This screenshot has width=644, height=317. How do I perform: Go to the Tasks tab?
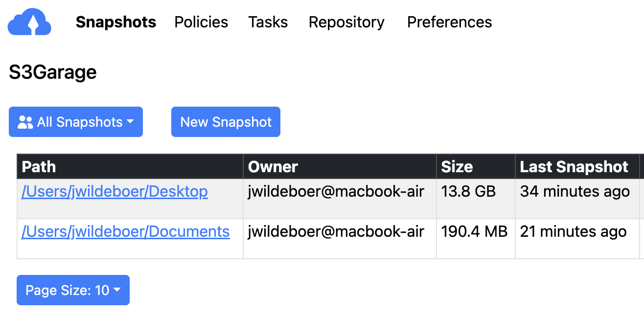click(x=268, y=22)
